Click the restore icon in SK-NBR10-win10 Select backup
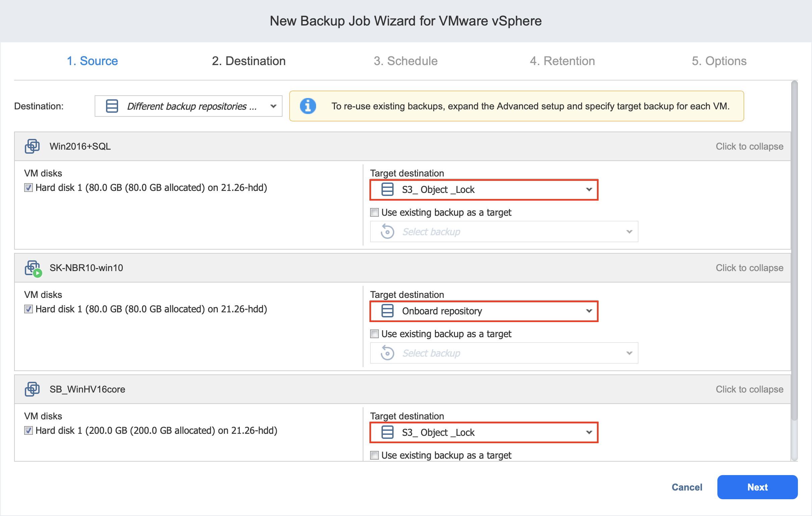This screenshot has width=812, height=516. click(x=387, y=353)
